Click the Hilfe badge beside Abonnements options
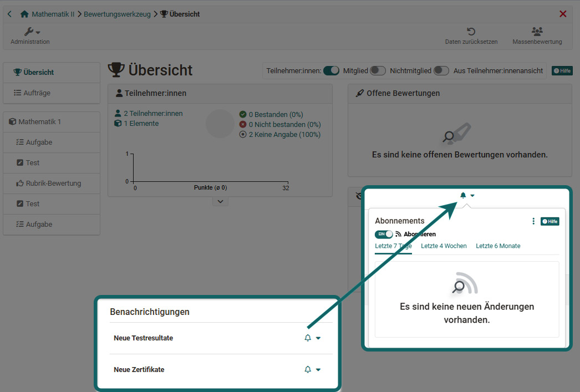This screenshot has width=580, height=392. 550,221
